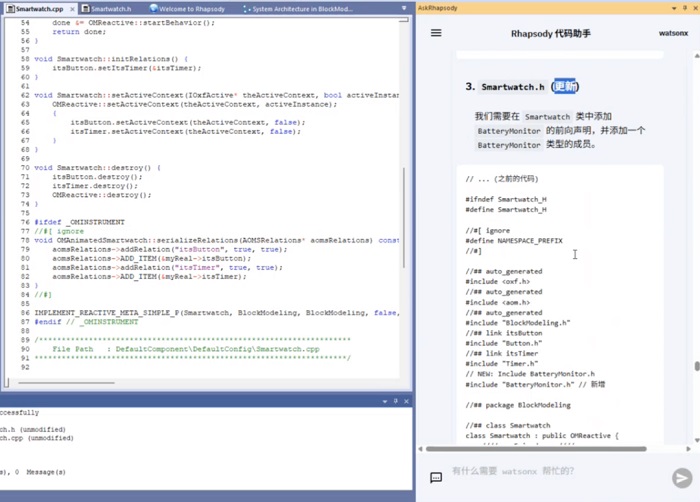Click the code editor horizontal scrollbar
This screenshot has width=700, height=502.
66,383
